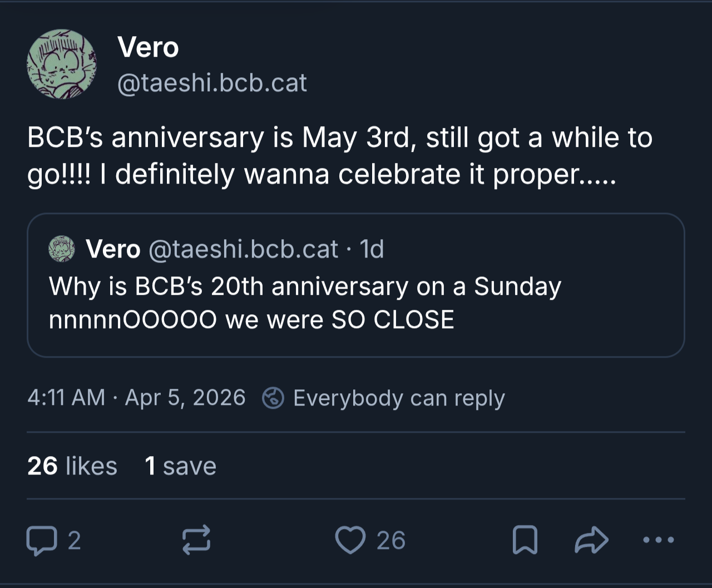Click the globe icon beside Everybody can reply
The width and height of the screenshot is (712, 588).
[x=273, y=398]
